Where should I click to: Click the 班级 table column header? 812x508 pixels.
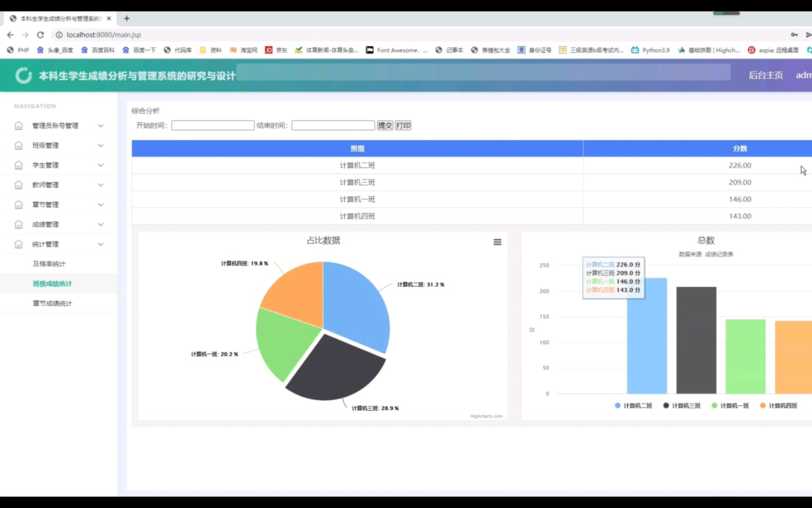[x=357, y=149]
